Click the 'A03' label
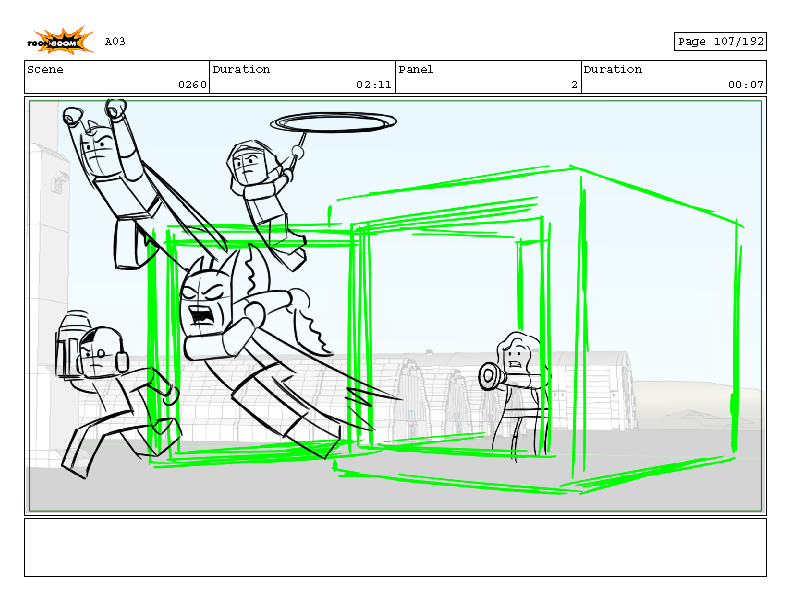 115,41
